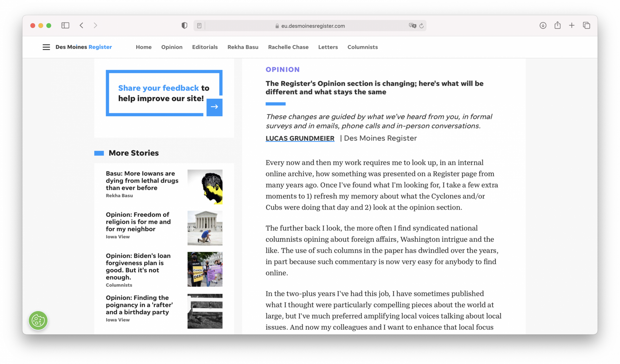Go back with the back arrow

point(82,25)
